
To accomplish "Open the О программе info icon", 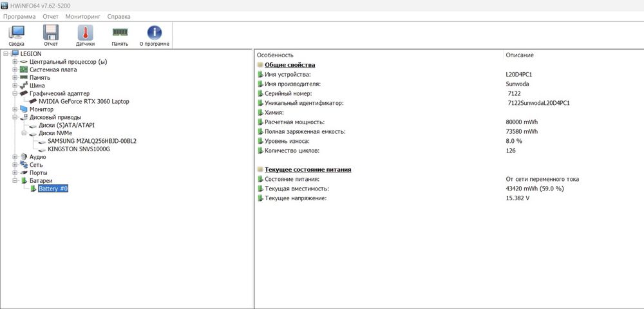I will point(155,35).
